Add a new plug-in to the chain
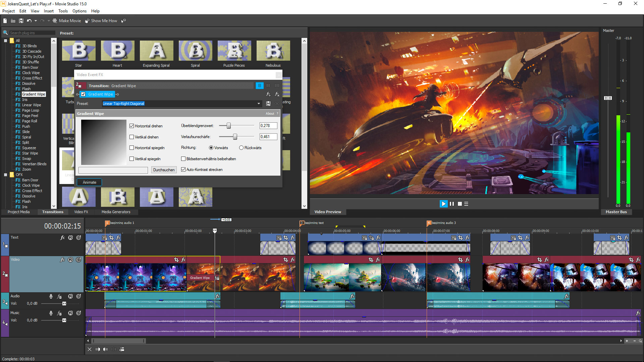644x362 pixels. (x=268, y=95)
